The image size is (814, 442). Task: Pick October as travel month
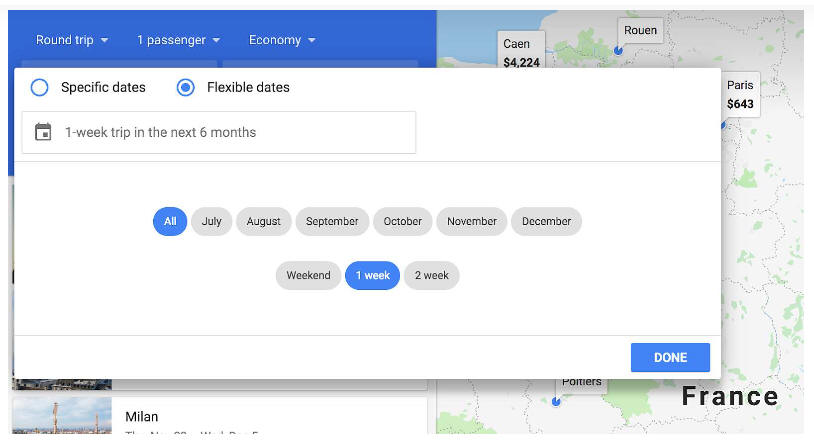(x=402, y=221)
